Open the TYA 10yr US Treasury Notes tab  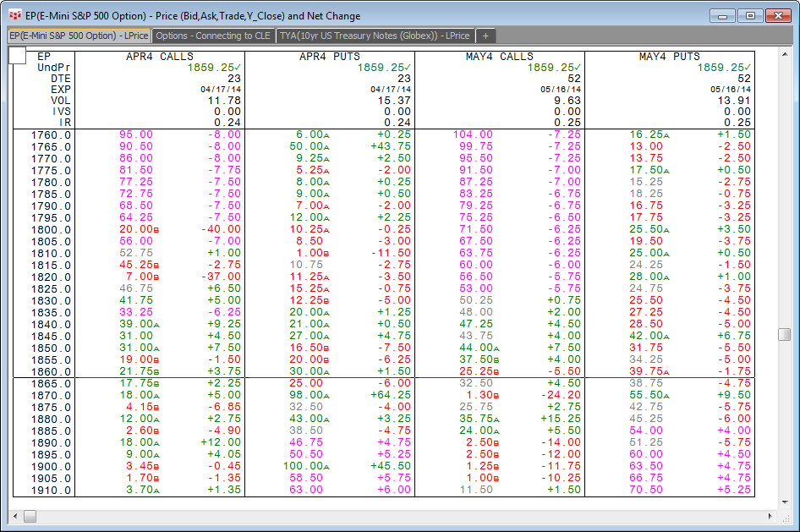pos(375,36)
